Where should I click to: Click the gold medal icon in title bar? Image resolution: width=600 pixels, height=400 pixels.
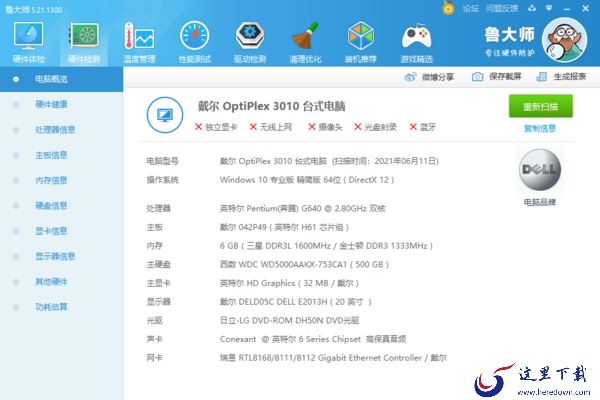click(448, 8)
